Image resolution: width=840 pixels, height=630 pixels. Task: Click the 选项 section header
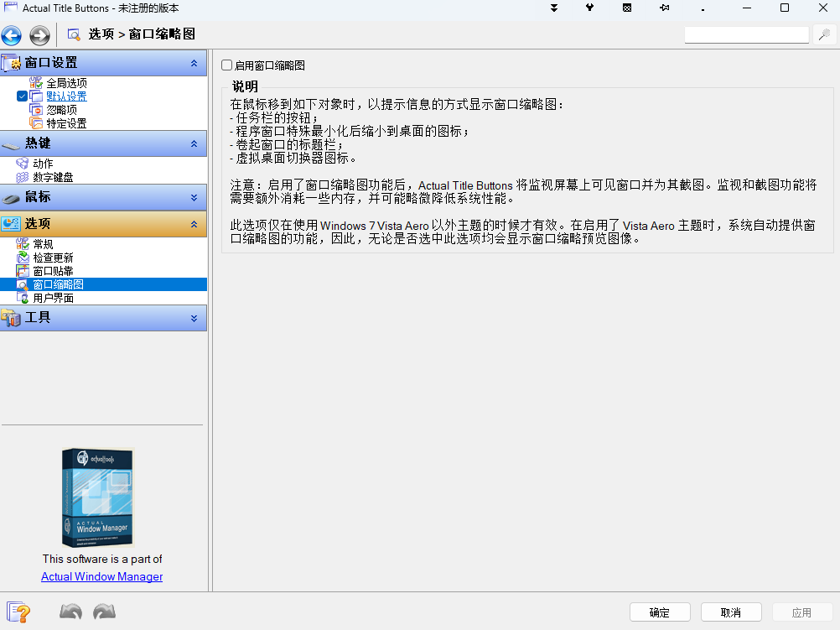point(103,224)
